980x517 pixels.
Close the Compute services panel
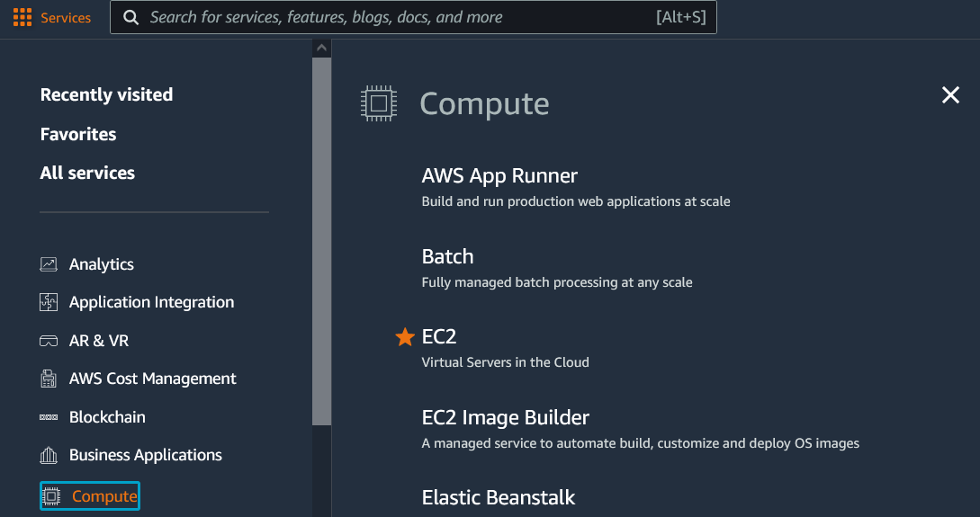[950, 95]
